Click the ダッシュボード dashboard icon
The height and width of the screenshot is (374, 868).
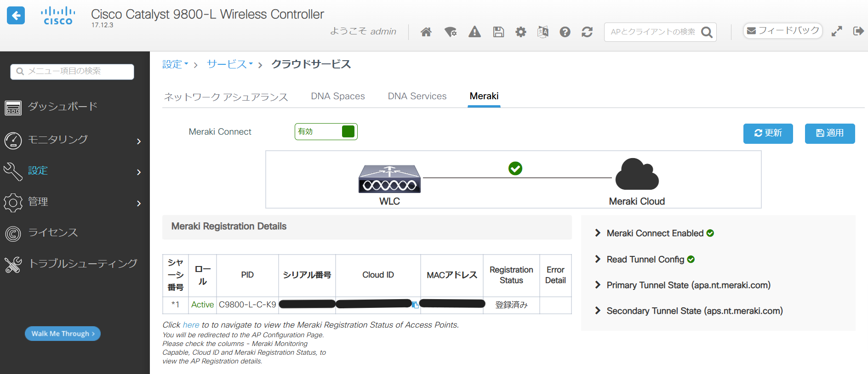13,108
